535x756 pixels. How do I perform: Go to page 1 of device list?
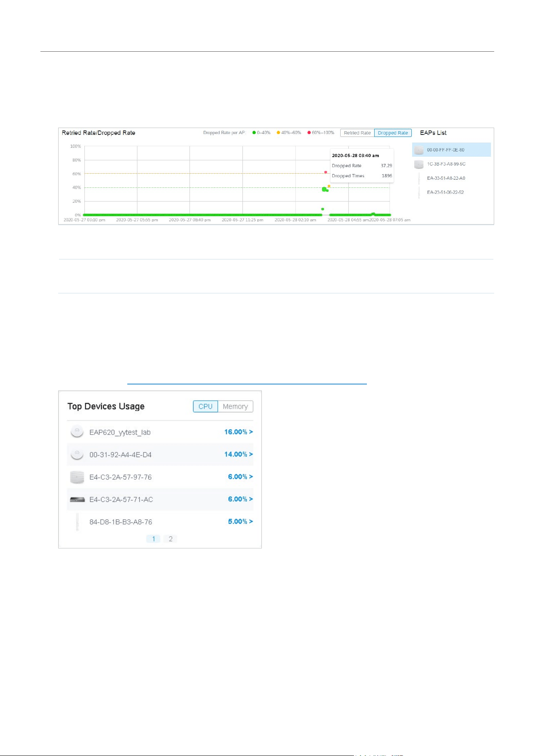tap(153, 539)
